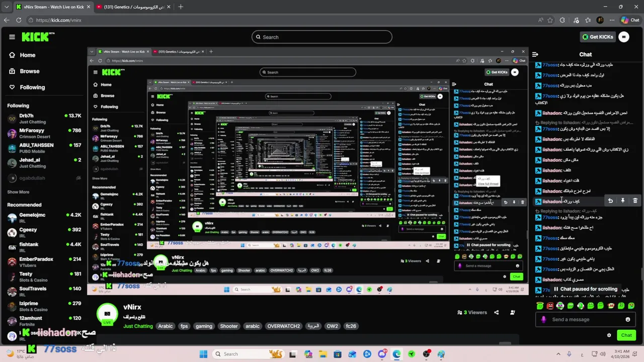Resume chat via paused for scrolling banner

pyautogui.click(x=585, y=289)
